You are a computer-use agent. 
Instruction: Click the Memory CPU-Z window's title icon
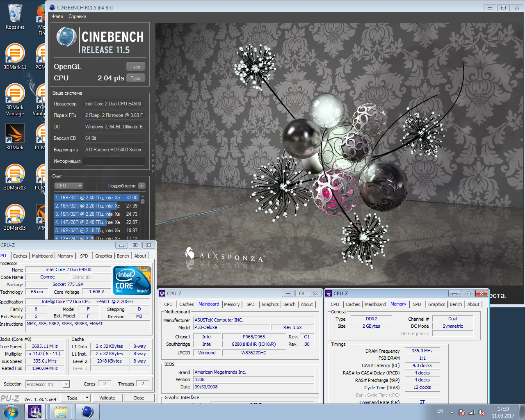(x=329, y=293)
